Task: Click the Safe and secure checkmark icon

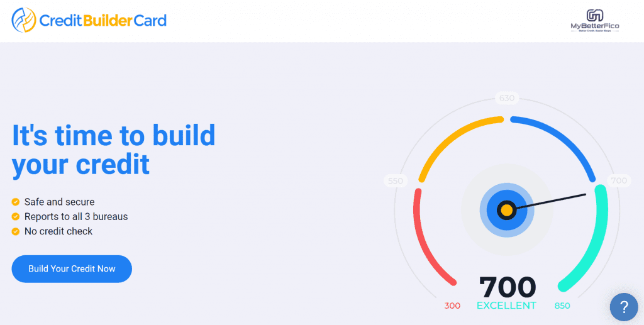Action: click(x=16, y=202)
